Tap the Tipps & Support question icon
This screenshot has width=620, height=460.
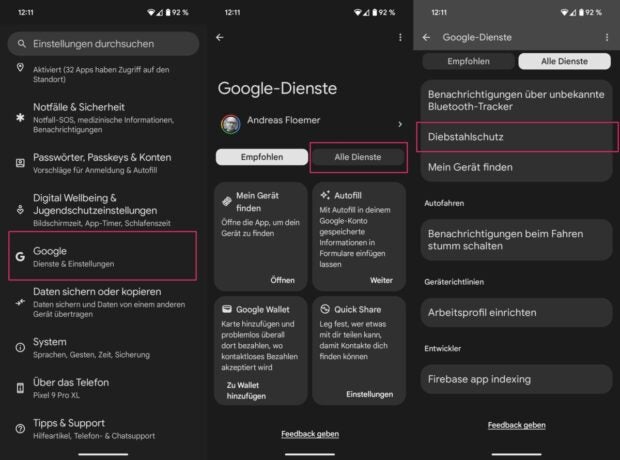click(20, 429)
